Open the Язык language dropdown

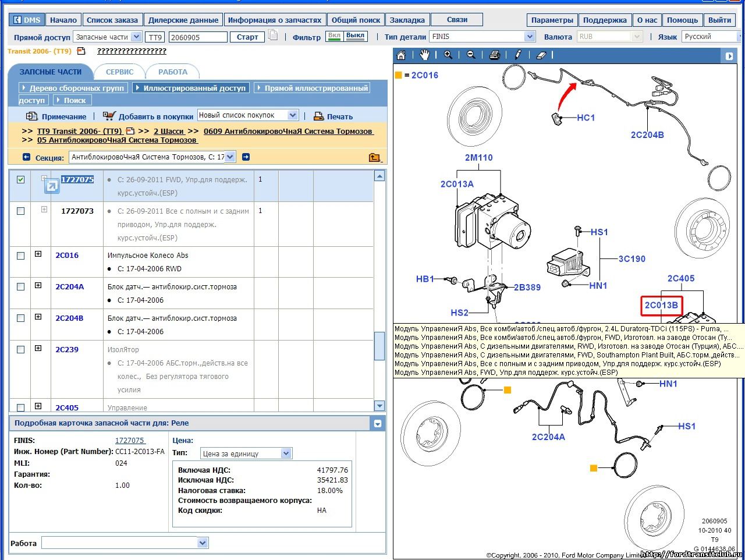740,36
